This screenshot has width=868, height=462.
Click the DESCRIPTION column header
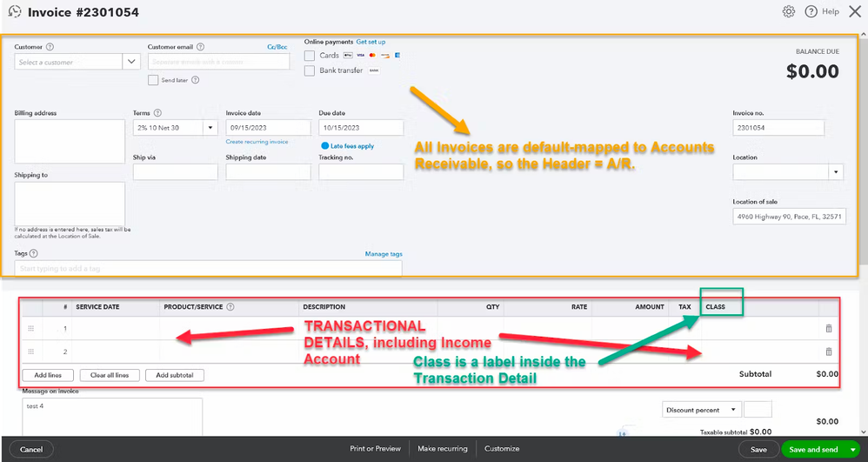tap(324, 307)
